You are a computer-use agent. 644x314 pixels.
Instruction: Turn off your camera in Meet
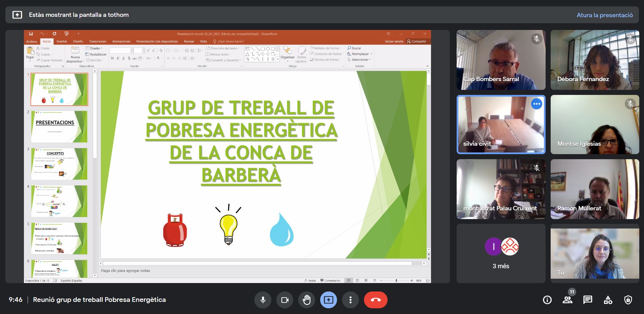coord(285,300)
